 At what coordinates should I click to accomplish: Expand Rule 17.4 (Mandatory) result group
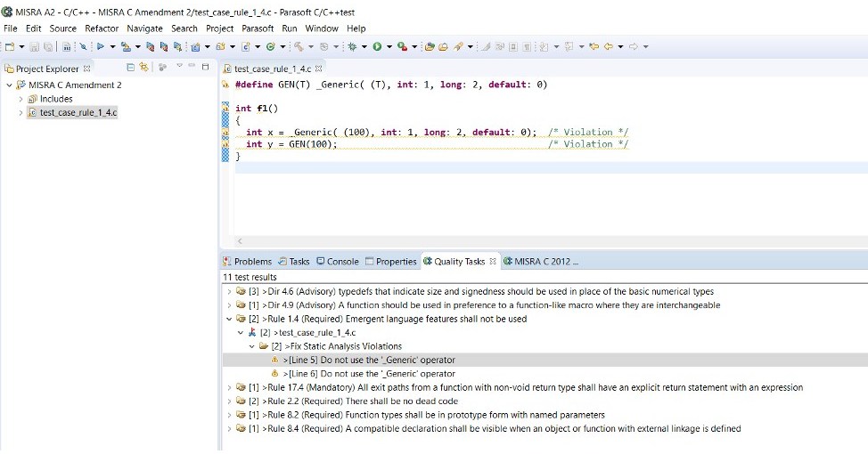[x=230, y=388]
